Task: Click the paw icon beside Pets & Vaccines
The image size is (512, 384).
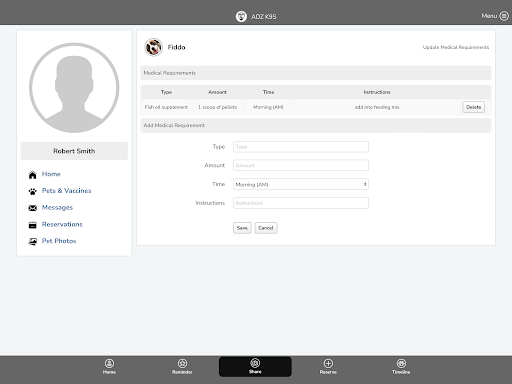Action: pyautogui.click(x=32, y=191)
